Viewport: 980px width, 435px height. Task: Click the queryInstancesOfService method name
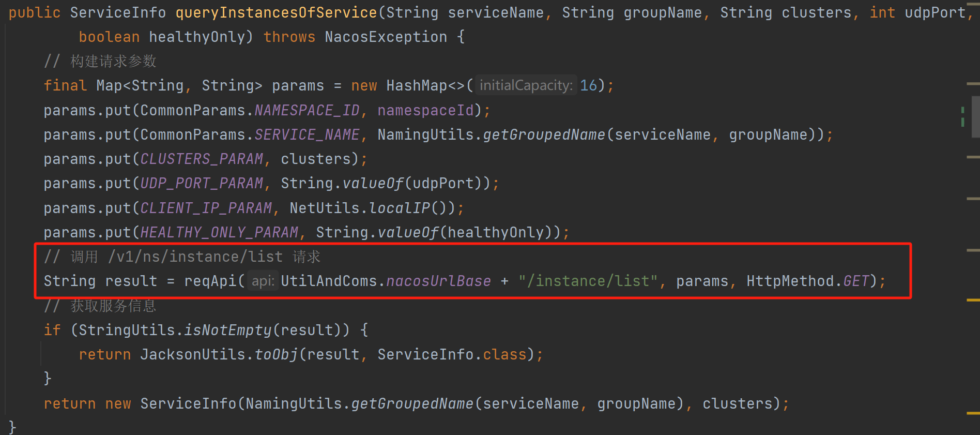276,12
